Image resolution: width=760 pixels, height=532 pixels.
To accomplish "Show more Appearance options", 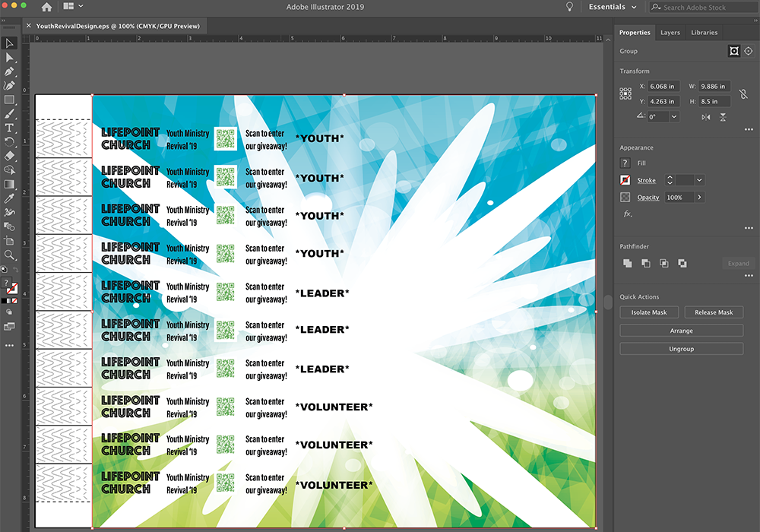I will 749,228.
